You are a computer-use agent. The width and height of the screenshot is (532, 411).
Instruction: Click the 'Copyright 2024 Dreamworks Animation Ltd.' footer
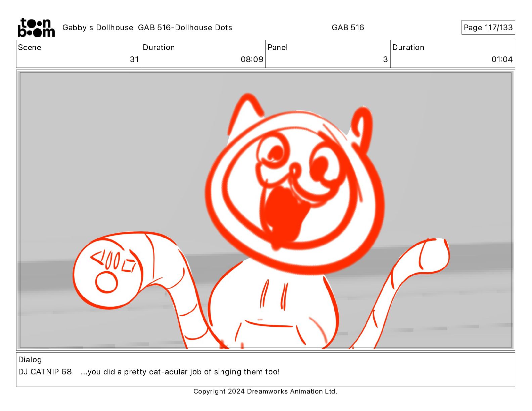pos(265,391)
